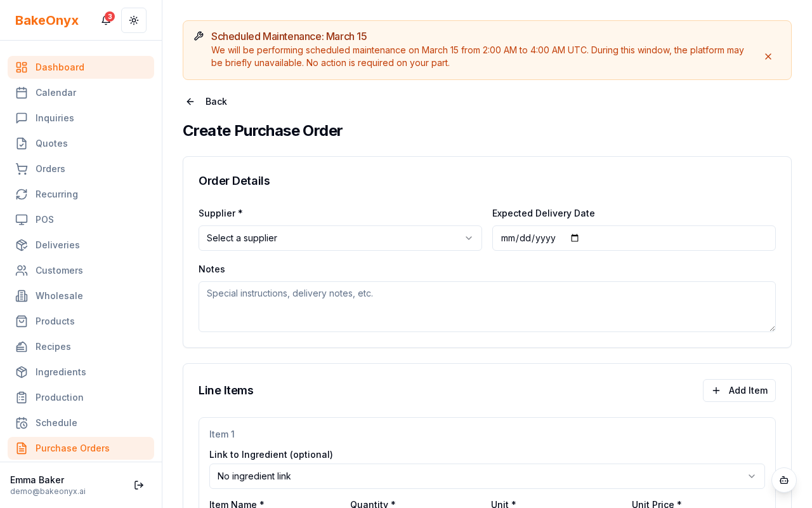The image size is (812, 508).
Task: Navigate to Orders in the sidebar
Action: click(x=50, y=169)
